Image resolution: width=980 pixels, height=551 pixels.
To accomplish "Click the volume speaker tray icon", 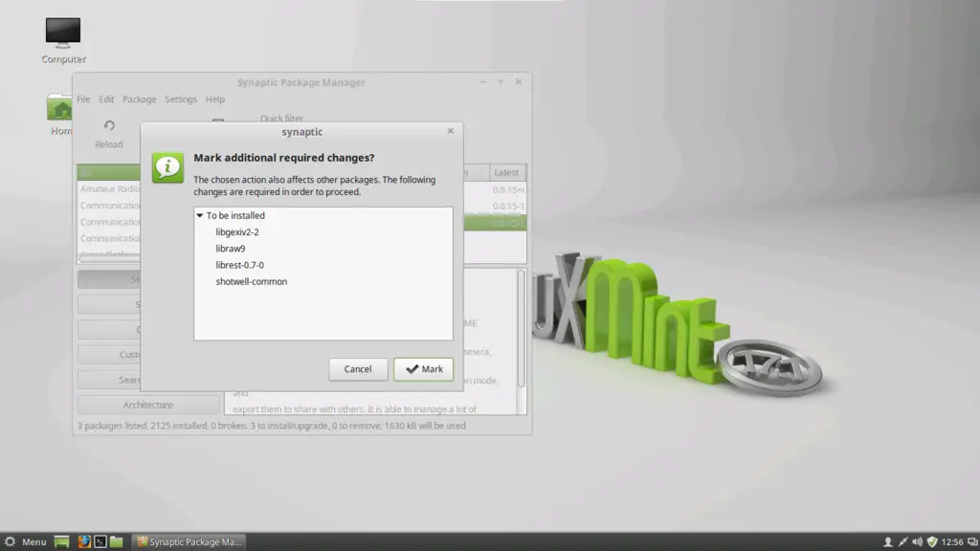I will 917,541.
